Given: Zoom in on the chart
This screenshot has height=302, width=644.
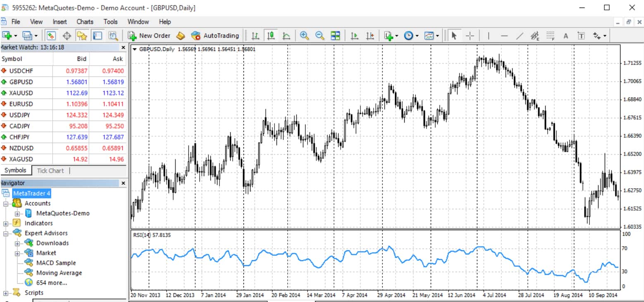Looking at the screenshot, I should click(304, 36).
